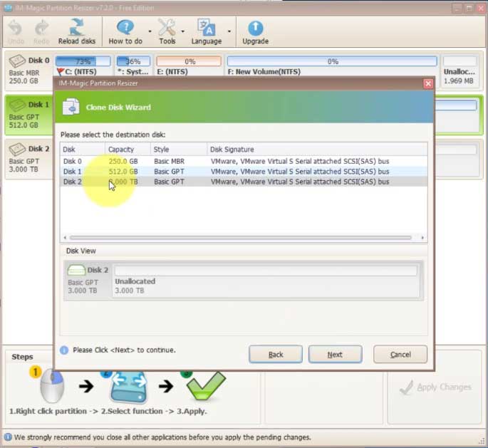Image resolution: width=488 pixels, height=448 pixels.
Task: Click the status bar info icon
Action: pyautogui.click(x=8, y=437)
